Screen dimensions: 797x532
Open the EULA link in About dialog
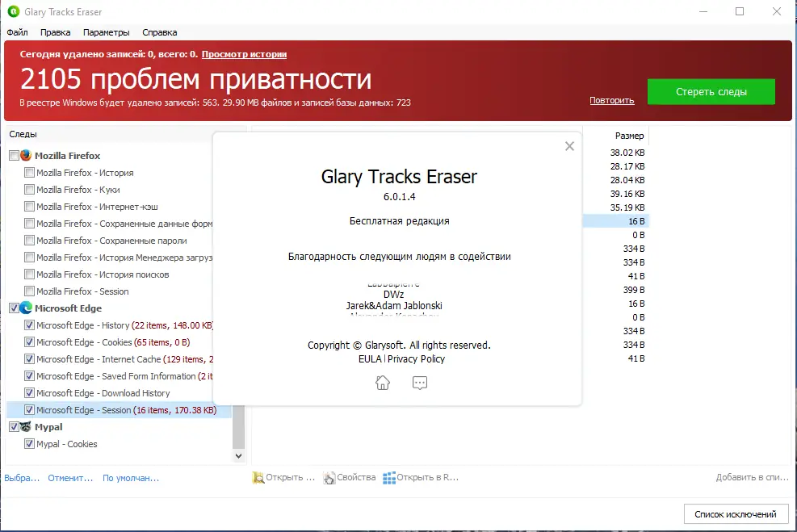coord(370,358)
